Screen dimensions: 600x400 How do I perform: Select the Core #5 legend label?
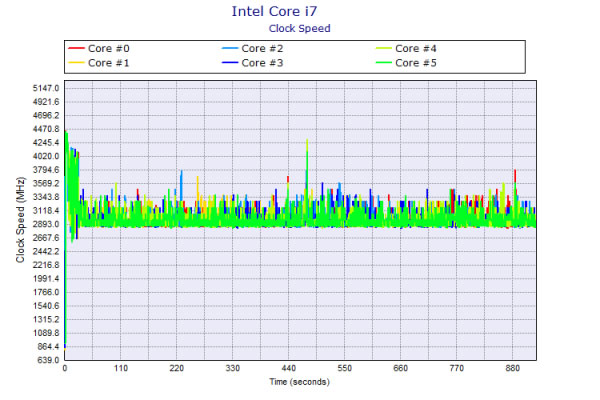click(416, 63)
